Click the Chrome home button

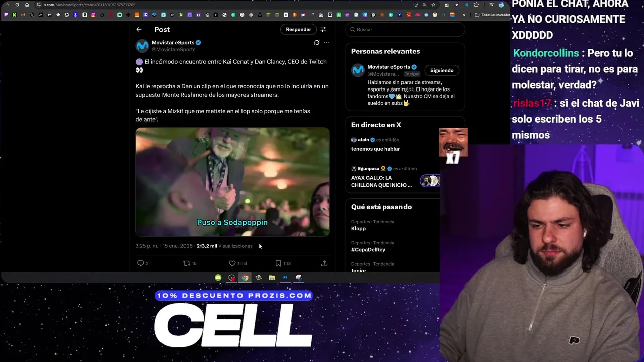coord(27,5)
